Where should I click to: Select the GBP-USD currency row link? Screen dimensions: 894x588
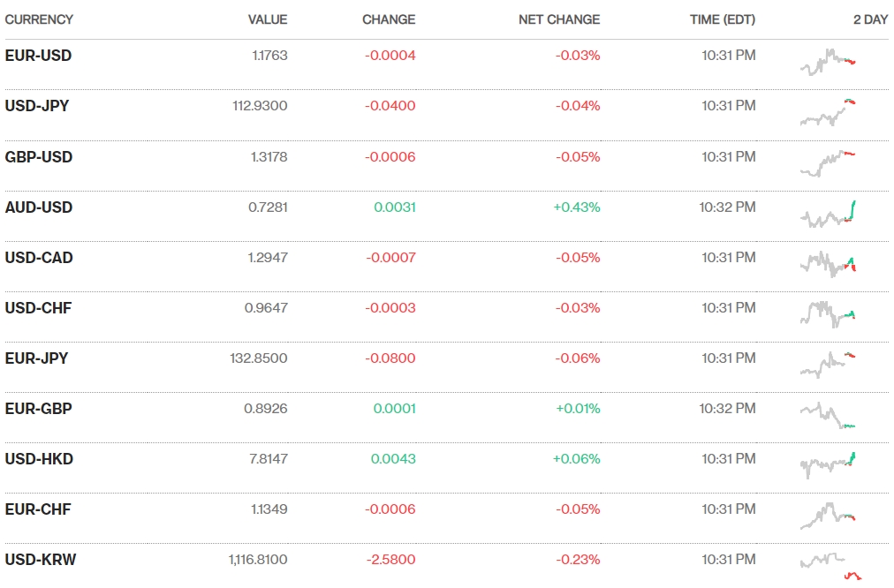[39, 157]
